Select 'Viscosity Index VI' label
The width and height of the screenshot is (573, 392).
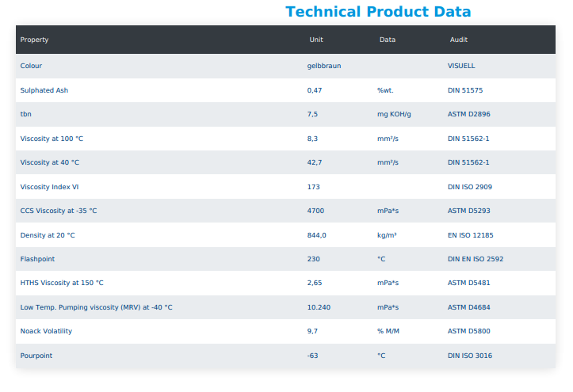tap(49, 187)
